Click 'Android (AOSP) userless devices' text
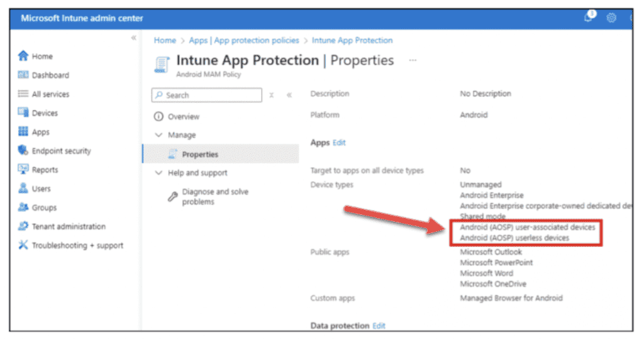644x345 pixels. point(514,238)
